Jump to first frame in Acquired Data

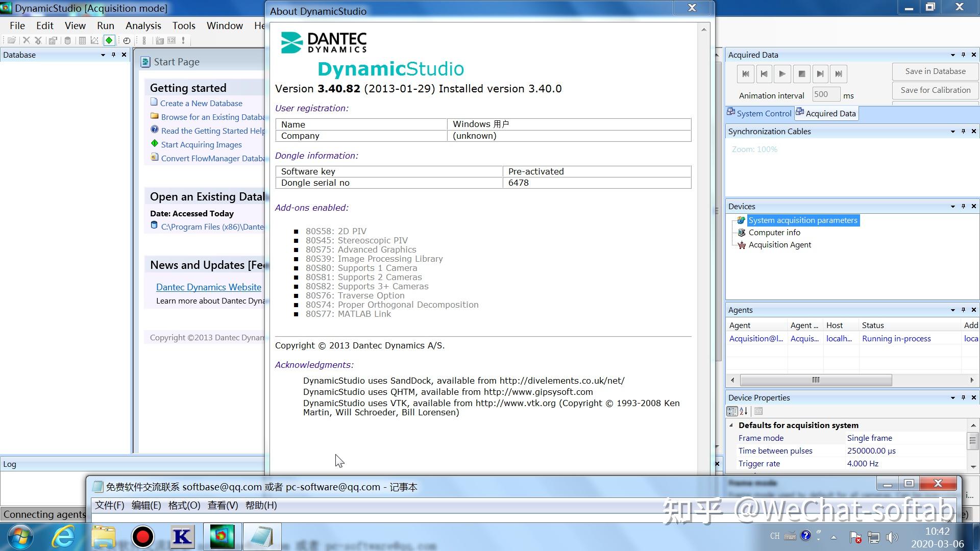tap(745, 74)
